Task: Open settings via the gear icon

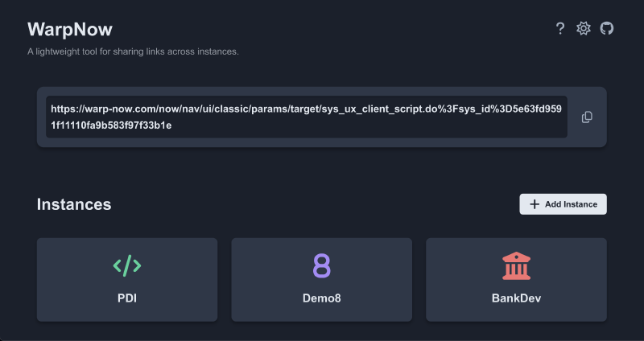Action: click(584, 28)
